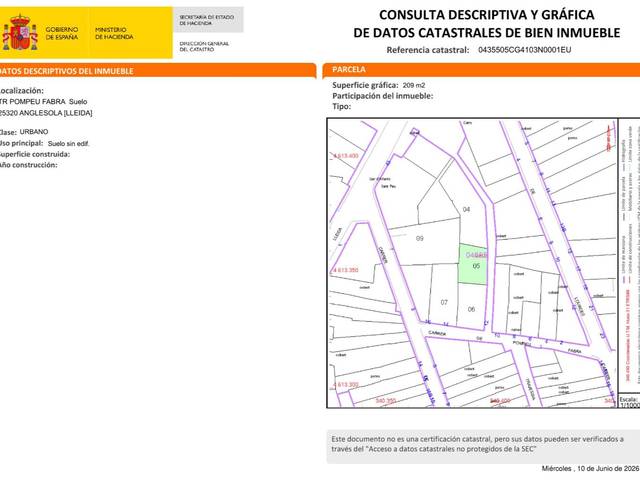Click the '209 m2' surface value
The image size is (640, 480).
414,85
